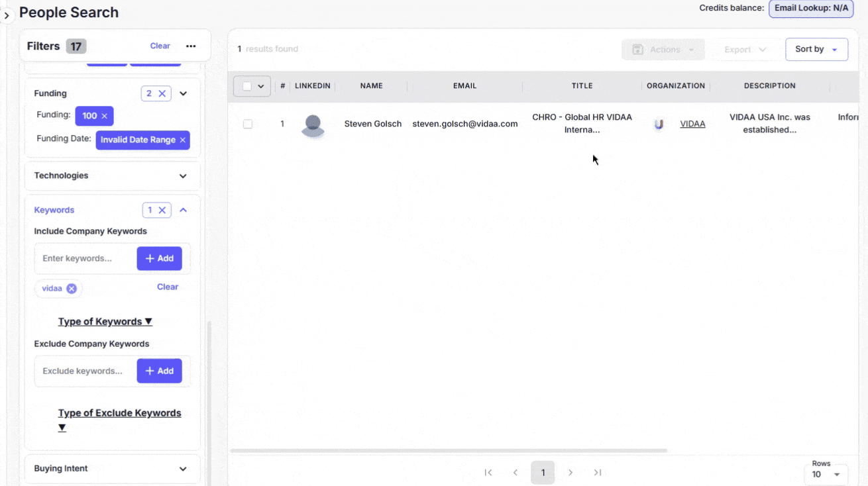868x486 pixels.
Task: Tick the select-all checkbox in table header
Action: (246, 86)
